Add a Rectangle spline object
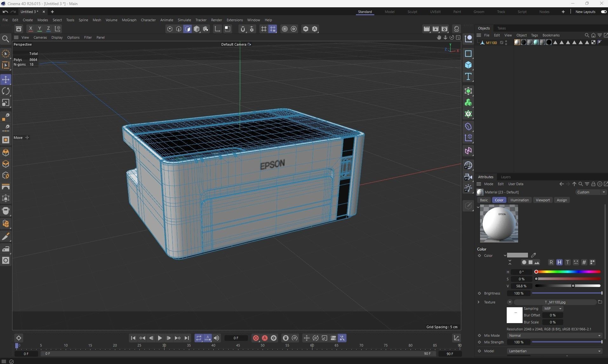608x364 pixels. [468, 54]
